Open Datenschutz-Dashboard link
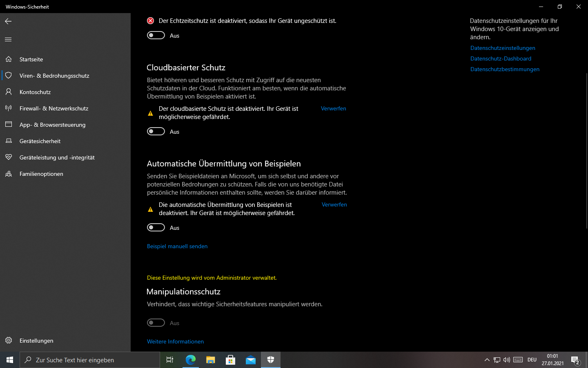The height and width of the screenshot is (368, 588). click(501, 58)
